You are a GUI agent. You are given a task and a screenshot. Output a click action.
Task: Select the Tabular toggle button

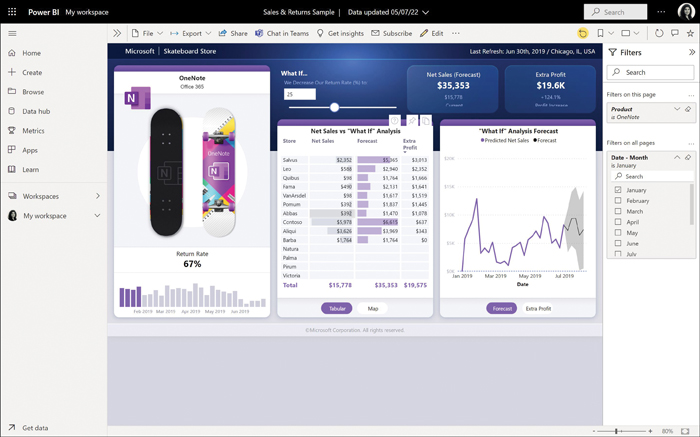(337, 308)
